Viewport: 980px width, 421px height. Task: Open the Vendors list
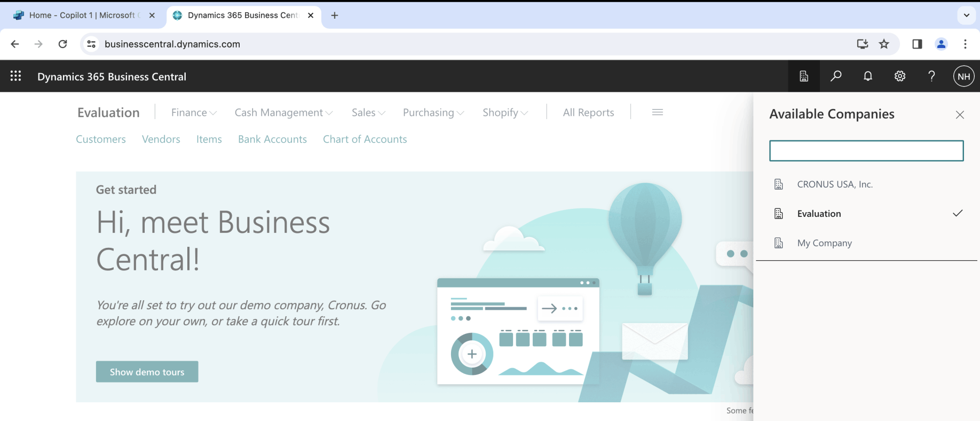[161, 139]
